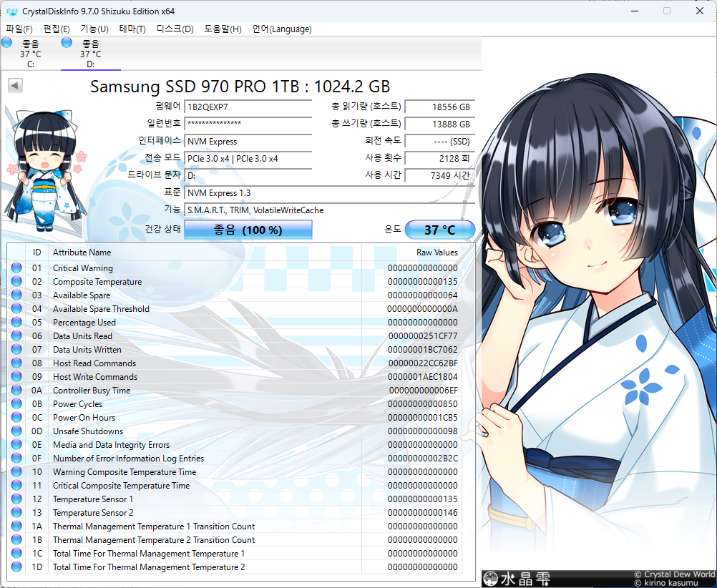Screen dimensions: 717x588
Task: Open the 기능(U) menu
Action: (94, 29)
